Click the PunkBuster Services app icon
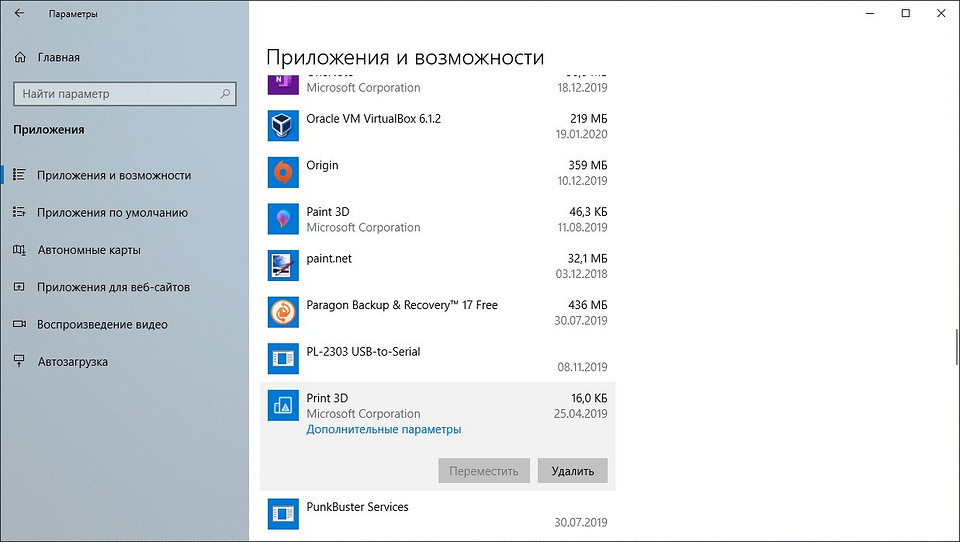 [283, 513]
